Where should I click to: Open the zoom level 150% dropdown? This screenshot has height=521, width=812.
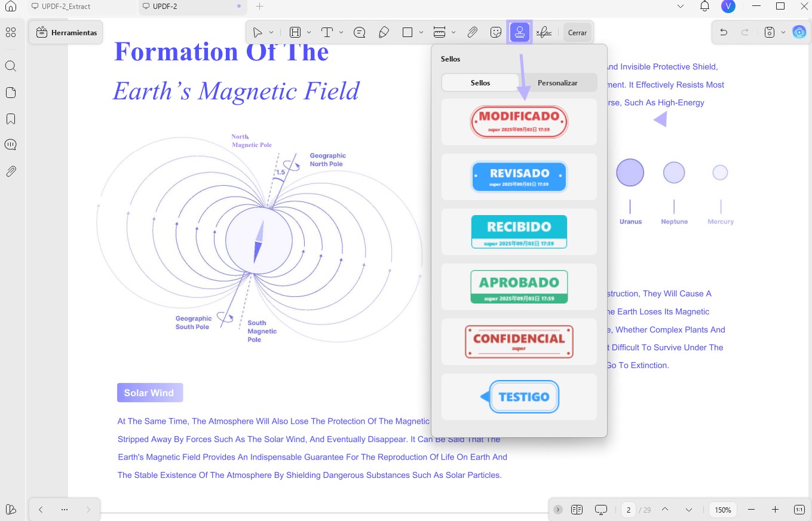click(723, 510)
